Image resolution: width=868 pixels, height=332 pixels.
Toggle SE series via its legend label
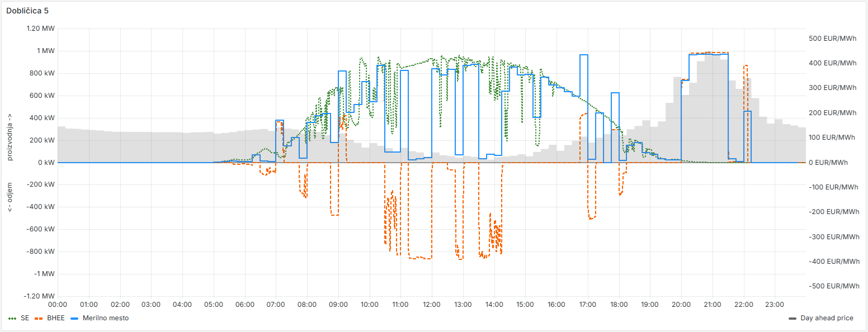[25, 318]
